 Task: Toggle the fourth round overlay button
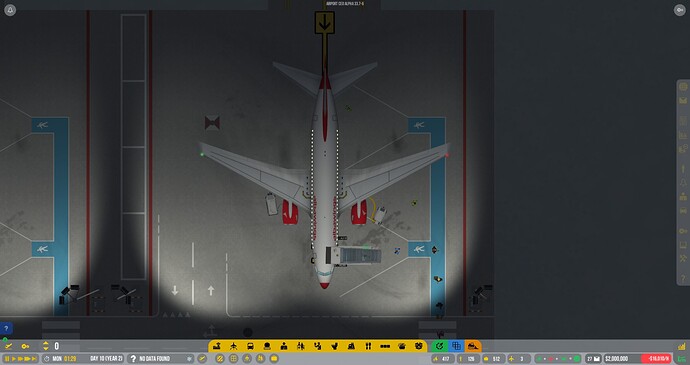click(261, 359)
